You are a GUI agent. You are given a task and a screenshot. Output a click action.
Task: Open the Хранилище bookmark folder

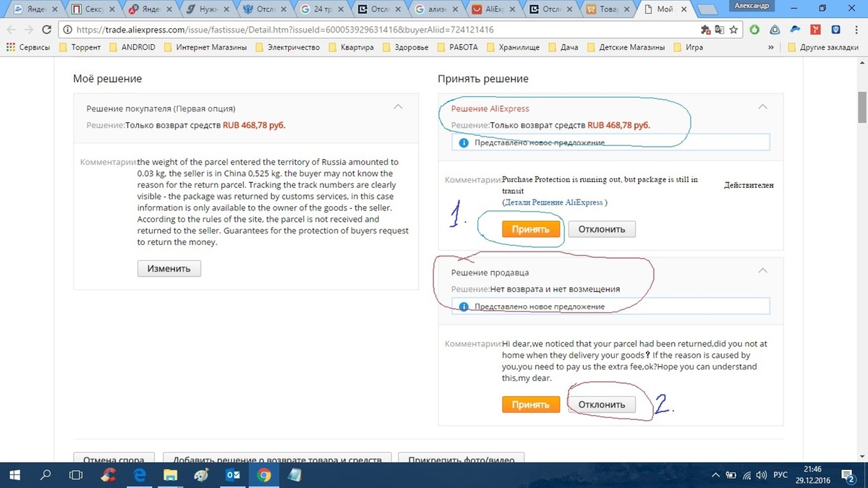(x=514, y=47)
